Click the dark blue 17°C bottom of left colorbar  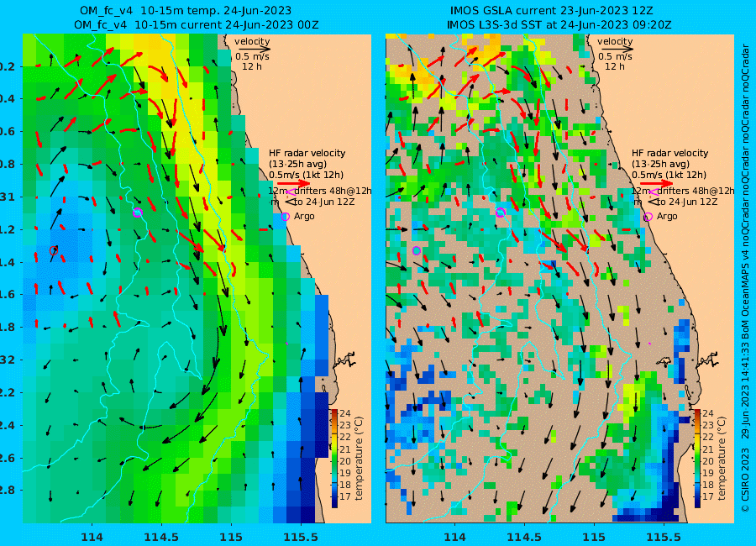click(x=334, y=501)
